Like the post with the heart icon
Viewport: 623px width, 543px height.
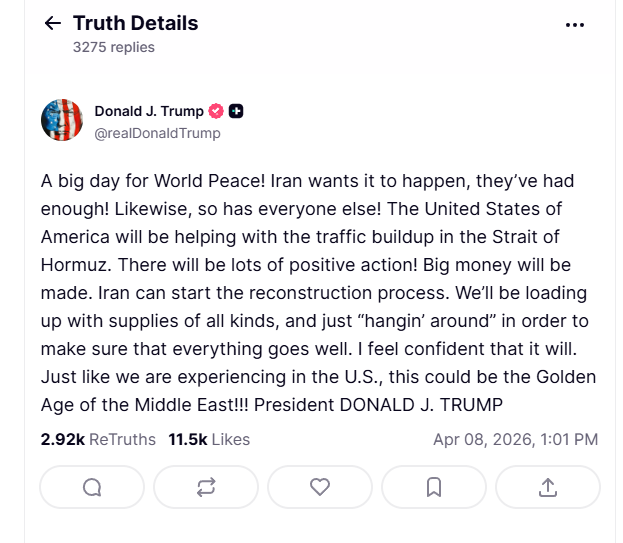coord(320,487)
